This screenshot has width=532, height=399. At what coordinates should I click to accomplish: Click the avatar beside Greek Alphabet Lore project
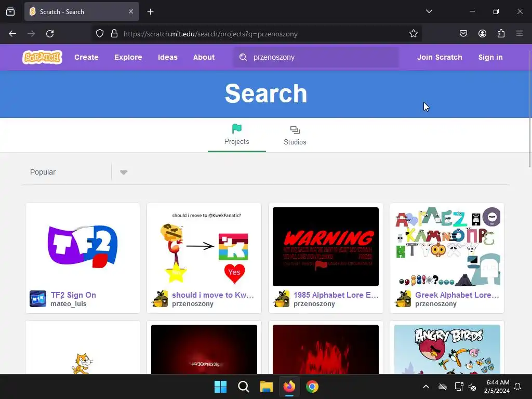(403, 299)
